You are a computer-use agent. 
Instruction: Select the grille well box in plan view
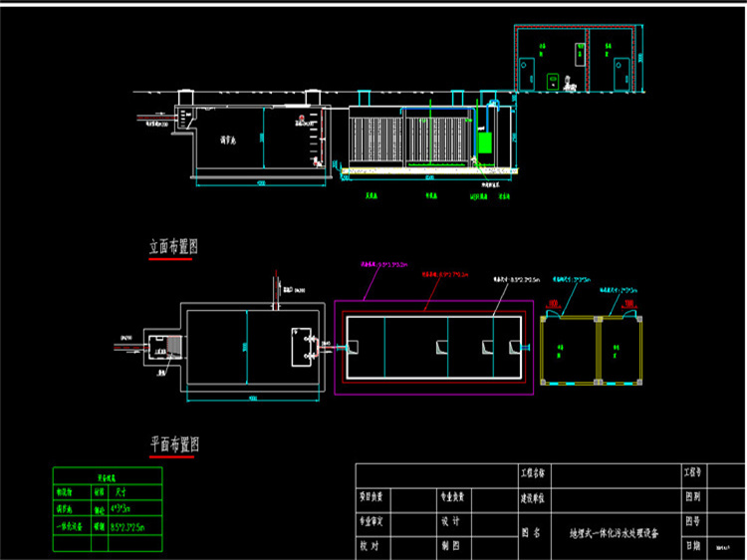[159, 347]
